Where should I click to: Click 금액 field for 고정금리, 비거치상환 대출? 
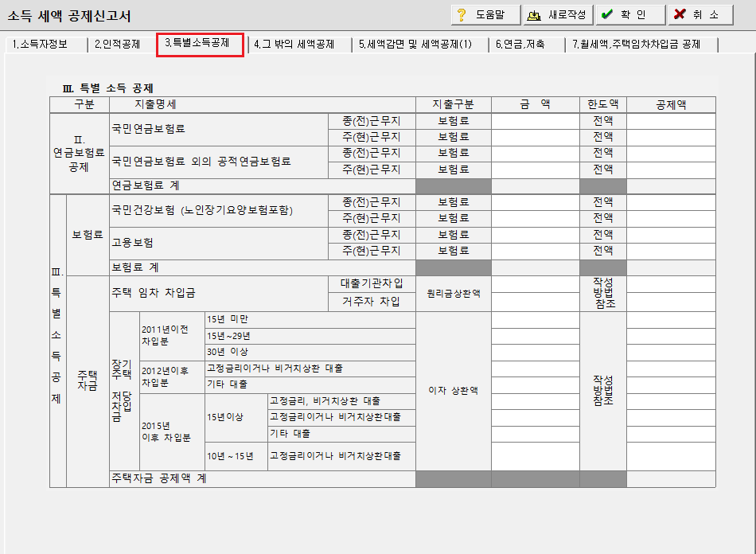click(x=536, y=402)
